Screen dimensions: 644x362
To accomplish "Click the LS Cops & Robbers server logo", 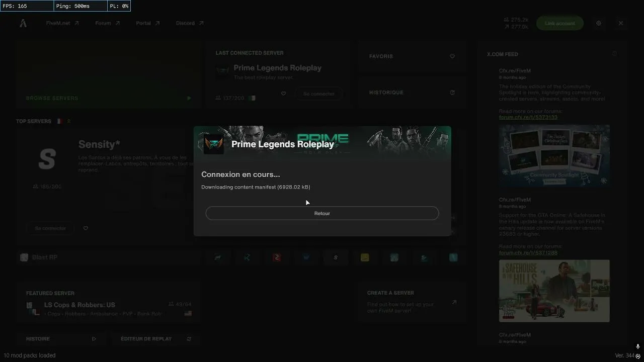I will pos(33,309).
